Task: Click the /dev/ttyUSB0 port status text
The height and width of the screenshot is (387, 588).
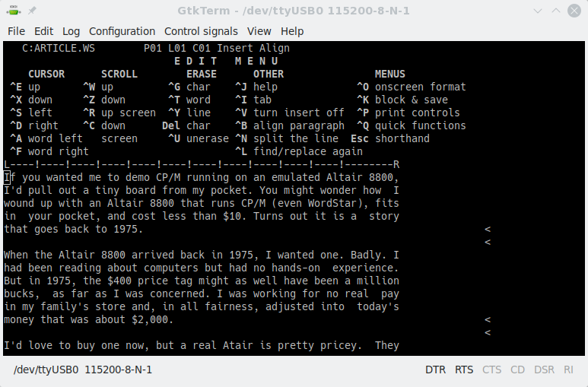Action: [83, 370]
